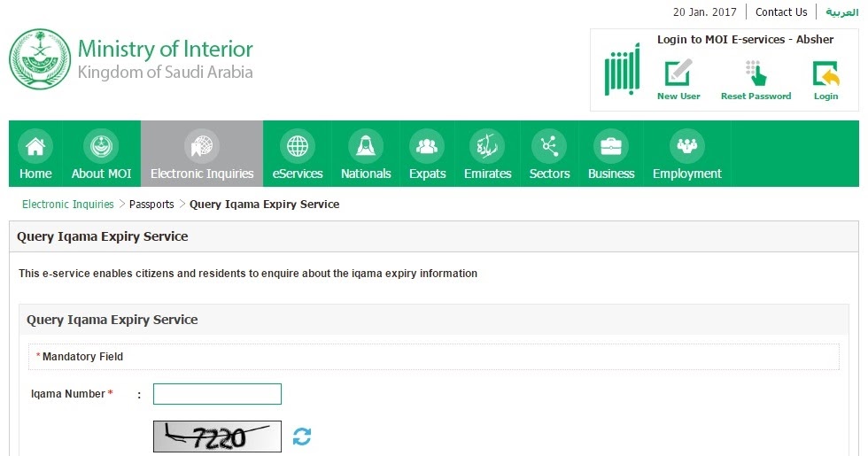Switch language to Arabic
Screen dimensions: 868x456
[842, 12]
